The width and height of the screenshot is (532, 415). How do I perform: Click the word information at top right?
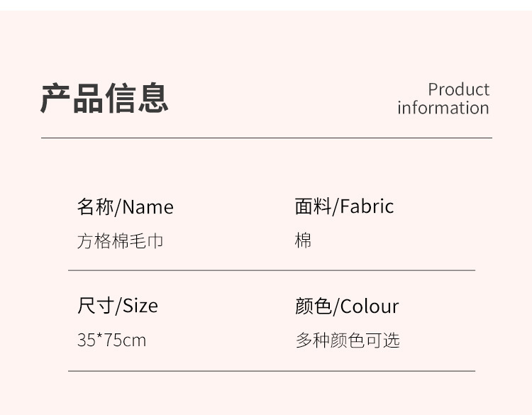click(x=443, y=108)
